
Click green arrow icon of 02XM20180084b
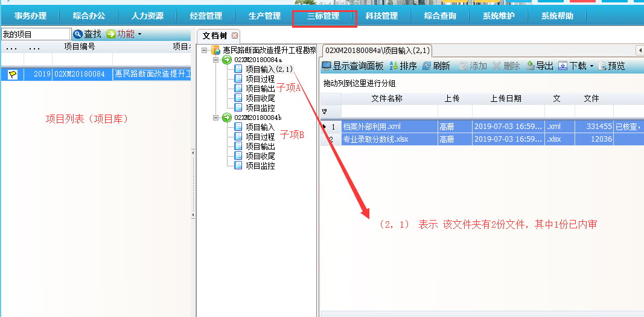[227, 118]
